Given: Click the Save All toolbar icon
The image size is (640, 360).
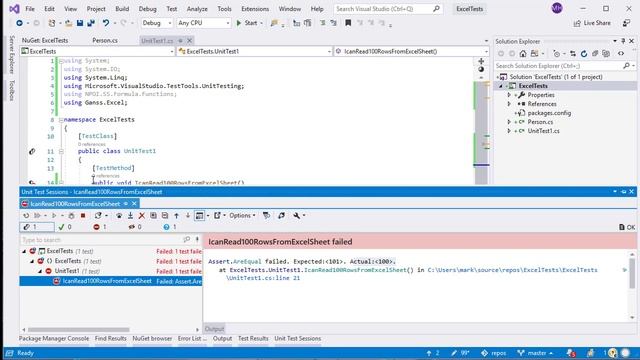Looking at the screenshot, I should pyautogui.click(x=91, y=23).
